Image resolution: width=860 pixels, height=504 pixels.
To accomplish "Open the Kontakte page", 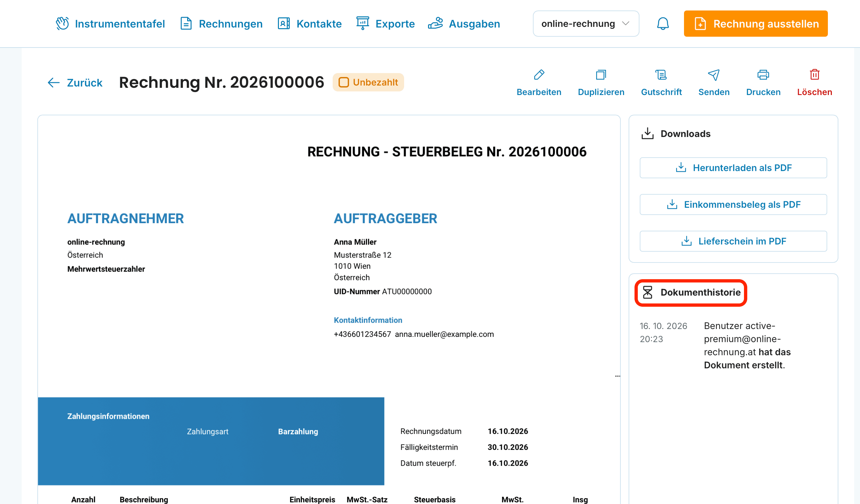I will point(309,24).
